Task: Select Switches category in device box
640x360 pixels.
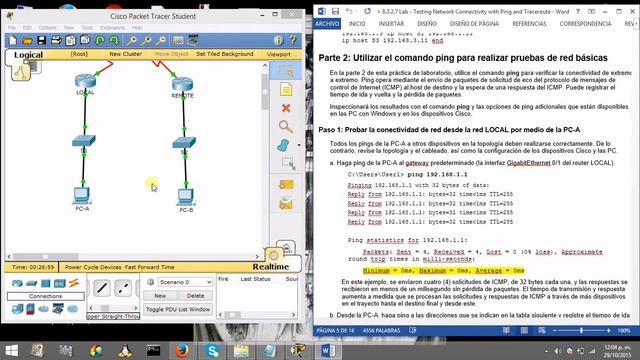Action: click(31, 283)
